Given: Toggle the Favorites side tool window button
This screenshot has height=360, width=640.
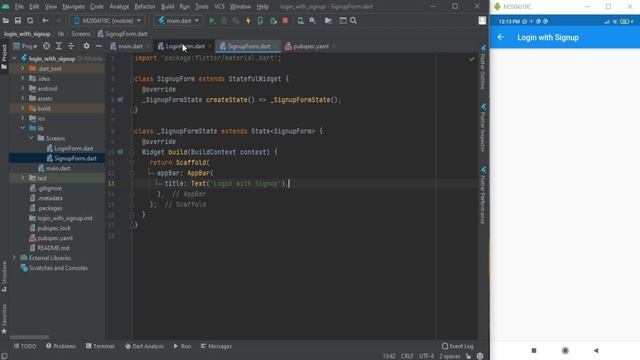Looking at the screenshot, I should 4,319.
